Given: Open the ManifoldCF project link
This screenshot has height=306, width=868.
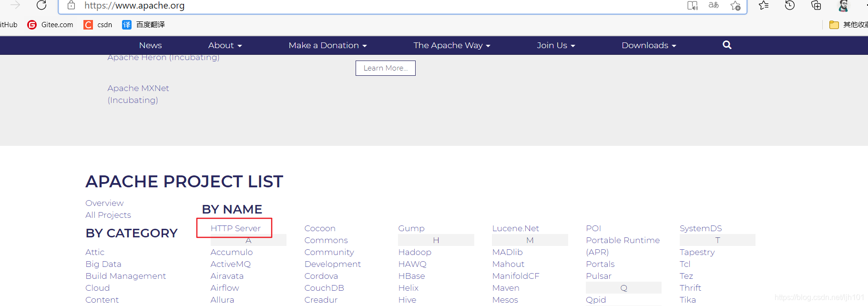Looking at the screenshot, I should 516,276.
